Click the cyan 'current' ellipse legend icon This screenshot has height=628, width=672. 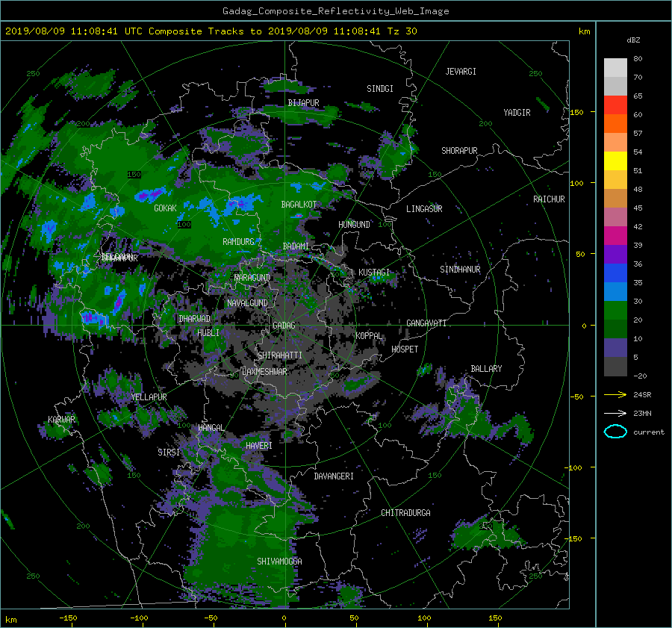click(615, 432)
